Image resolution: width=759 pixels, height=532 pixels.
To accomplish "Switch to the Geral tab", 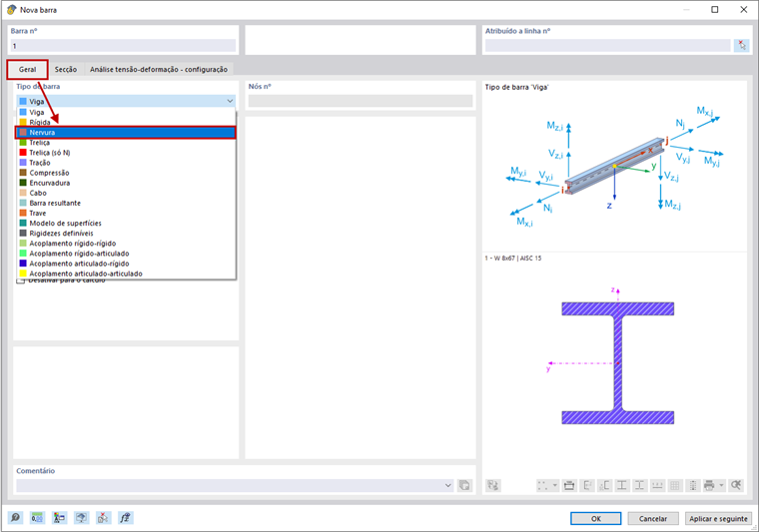I will click(x=28, y=69).
